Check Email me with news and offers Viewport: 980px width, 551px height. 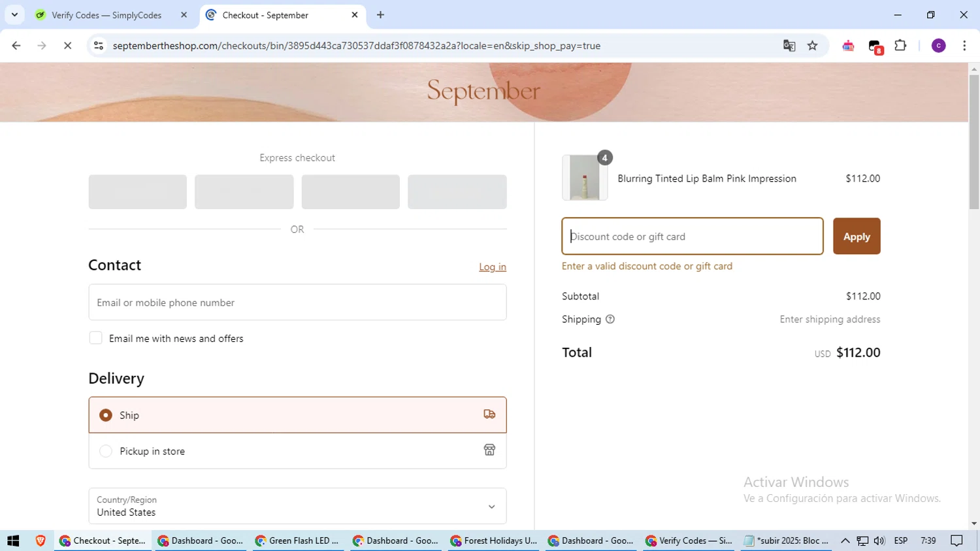[x=95, y=338]
